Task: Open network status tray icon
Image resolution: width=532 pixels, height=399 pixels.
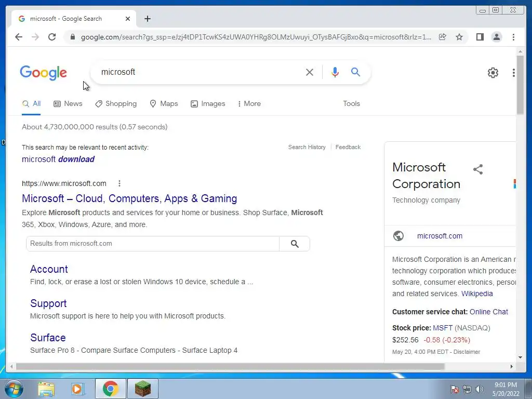Action: pos(467,389)
